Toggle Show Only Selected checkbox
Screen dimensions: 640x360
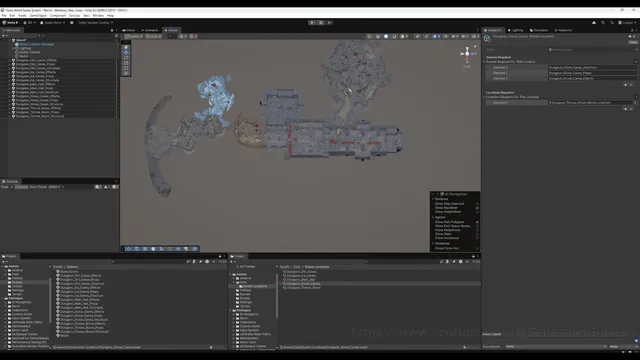point(477,204)
